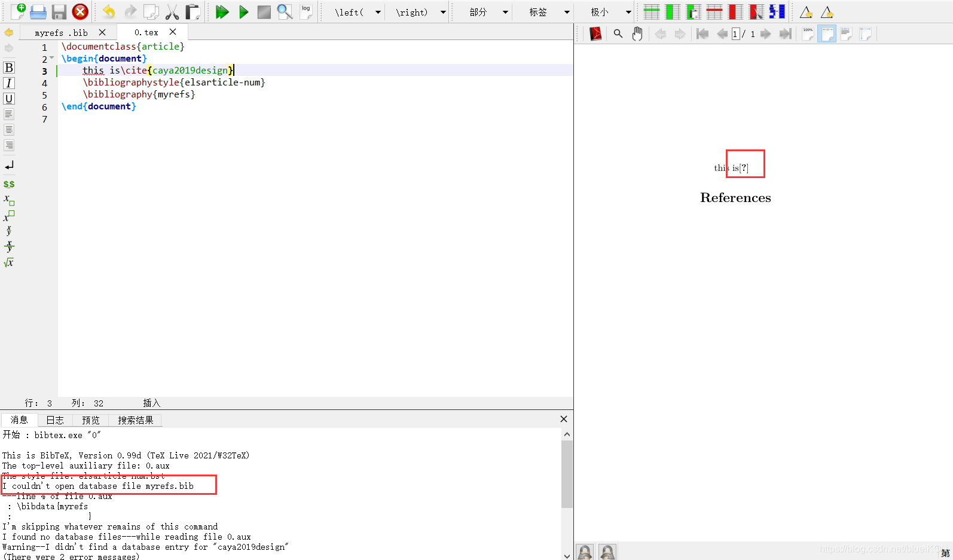Activate the PDF magnifier search tool

point(618,34)
